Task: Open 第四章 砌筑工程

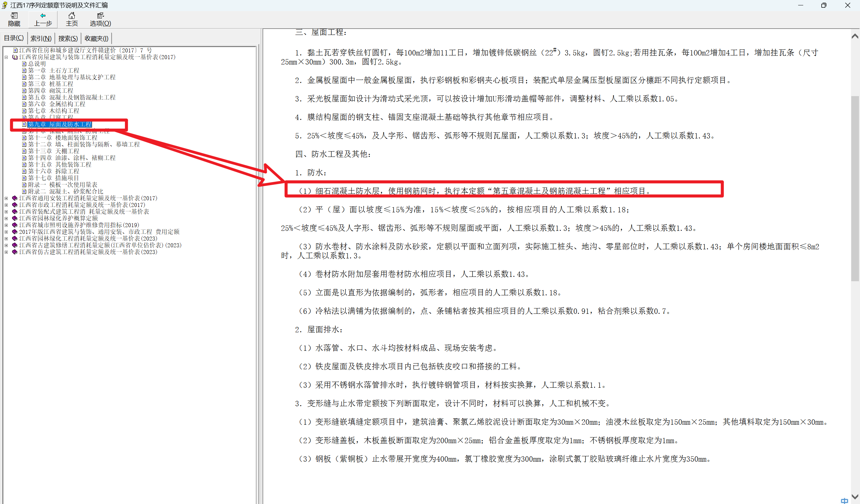Action: [50, 91]
